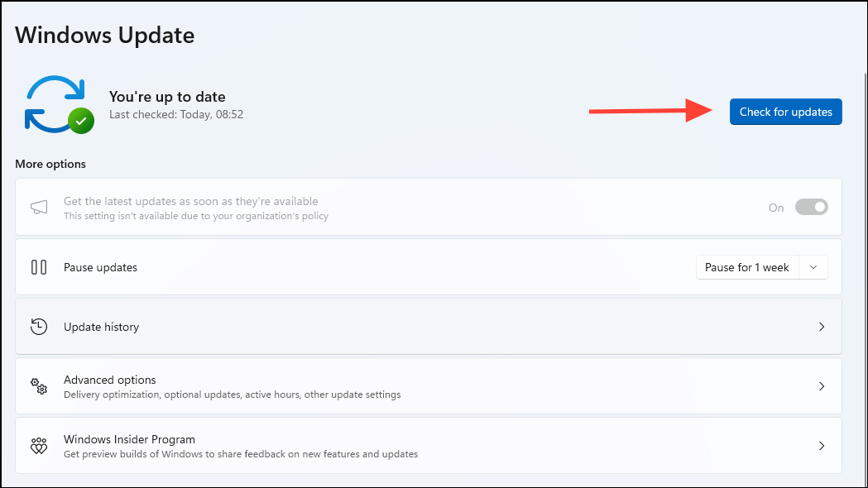Click the Pause updates pause icon

[39, 267]
